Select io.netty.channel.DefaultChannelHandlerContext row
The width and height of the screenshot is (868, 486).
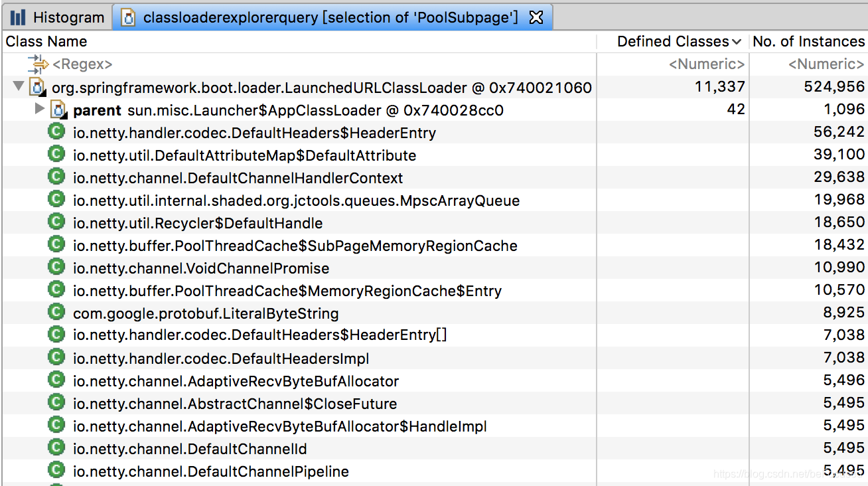(x=434, y=177)
